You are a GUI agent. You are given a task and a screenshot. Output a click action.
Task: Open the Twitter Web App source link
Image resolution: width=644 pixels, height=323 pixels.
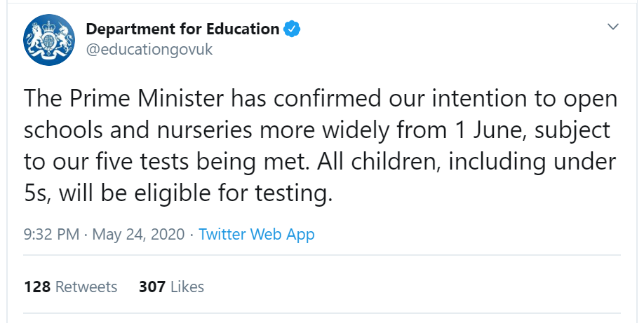click(x=257, y=234)
